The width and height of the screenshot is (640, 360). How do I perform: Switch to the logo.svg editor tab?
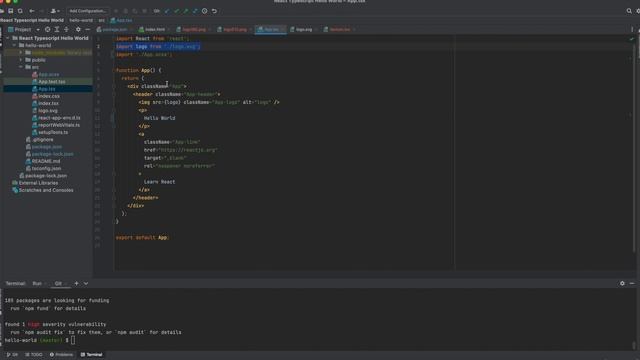tap(303, 29)
